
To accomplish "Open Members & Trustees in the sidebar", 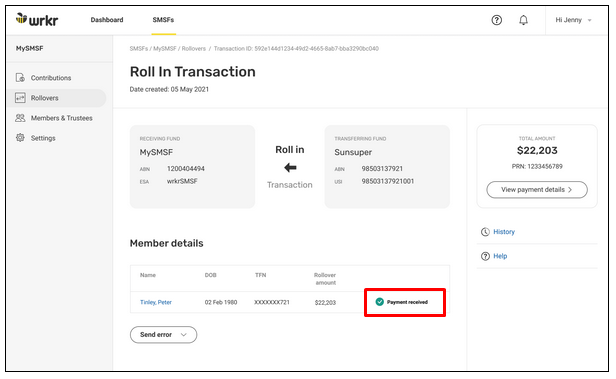I will coord(62,118).
